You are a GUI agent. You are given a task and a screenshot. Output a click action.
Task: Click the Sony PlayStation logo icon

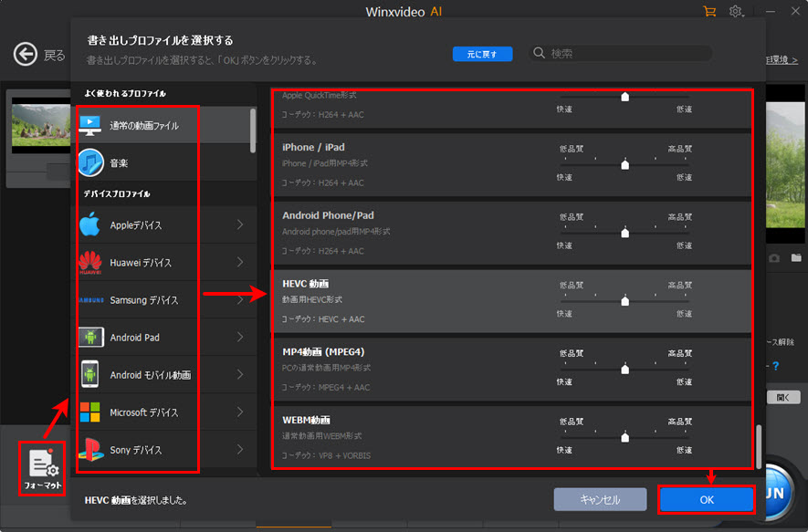[90, 450]
